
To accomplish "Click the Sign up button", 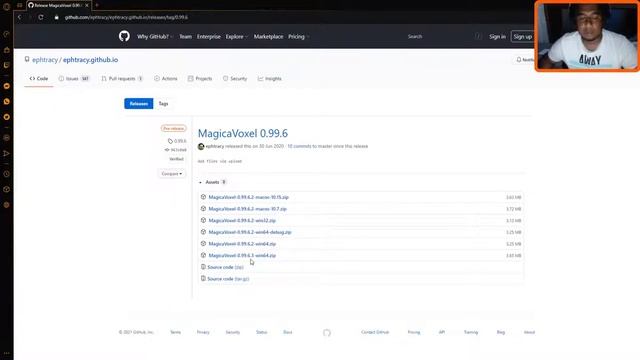I will [x=522, y=37].
